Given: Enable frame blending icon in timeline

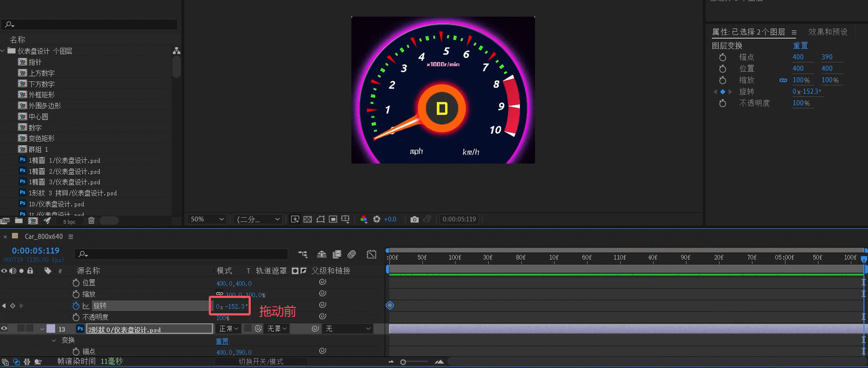Looking at the screenshot, I should (x=337, y=255).
